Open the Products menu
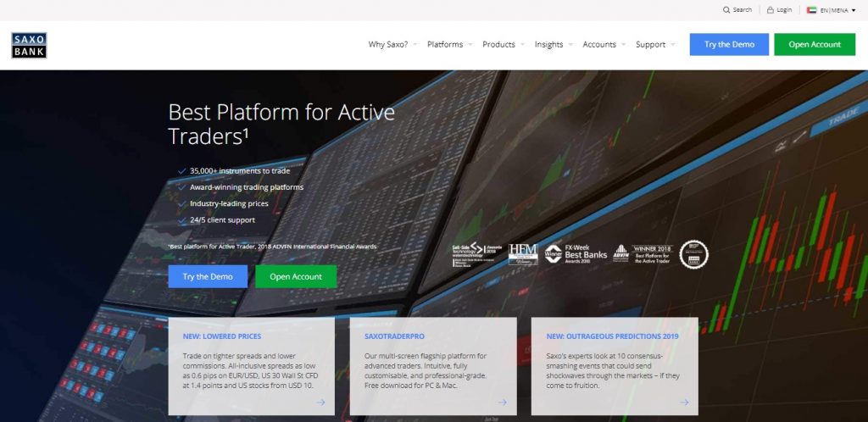 [x=503, y=45]
